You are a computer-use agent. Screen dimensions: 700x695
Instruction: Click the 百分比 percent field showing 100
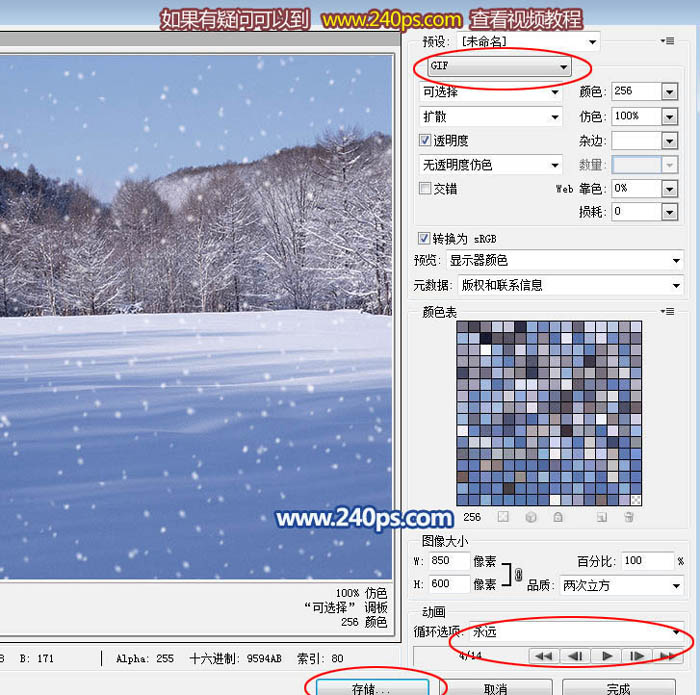(x=647, y=561)
